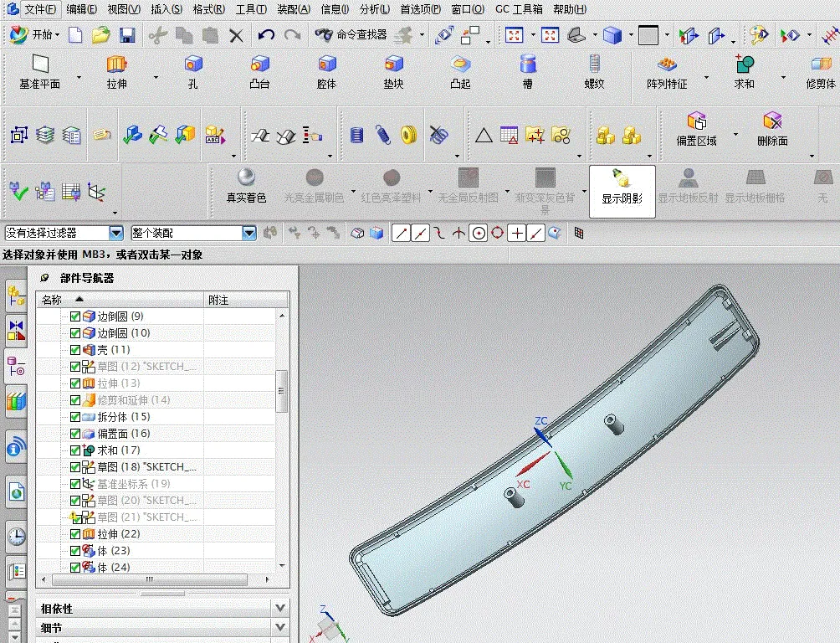Click the Save file icon

tap(127, 36)
